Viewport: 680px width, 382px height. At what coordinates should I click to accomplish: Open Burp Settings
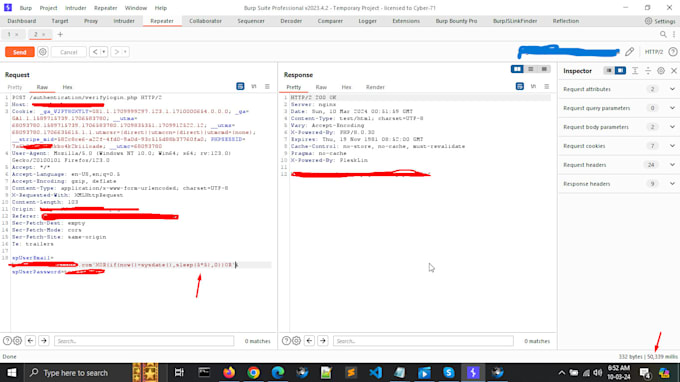[660, 21]
